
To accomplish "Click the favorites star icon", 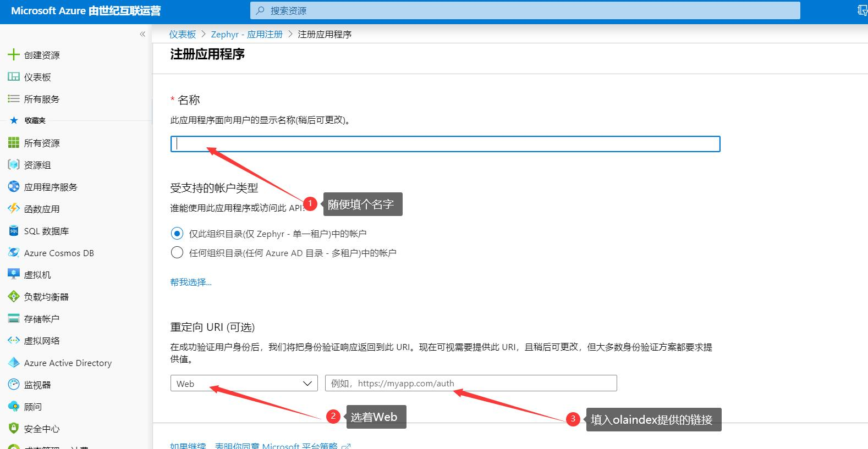I will (14, 120).
